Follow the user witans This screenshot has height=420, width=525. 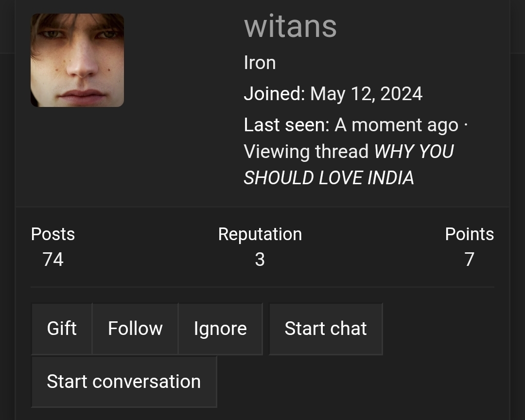[x=135, y=329]
